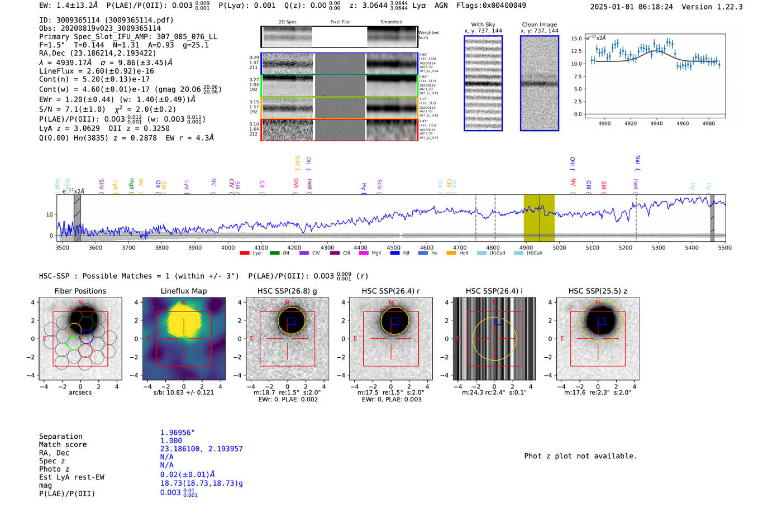Open the HSC SSP(26.4) r image

point(391,339)
